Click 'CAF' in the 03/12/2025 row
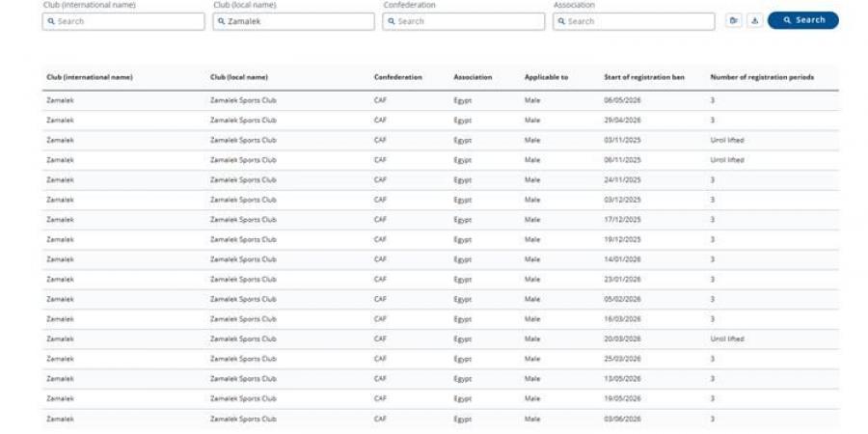The width and height of the screenshot is (868, 434). (380, 200)
